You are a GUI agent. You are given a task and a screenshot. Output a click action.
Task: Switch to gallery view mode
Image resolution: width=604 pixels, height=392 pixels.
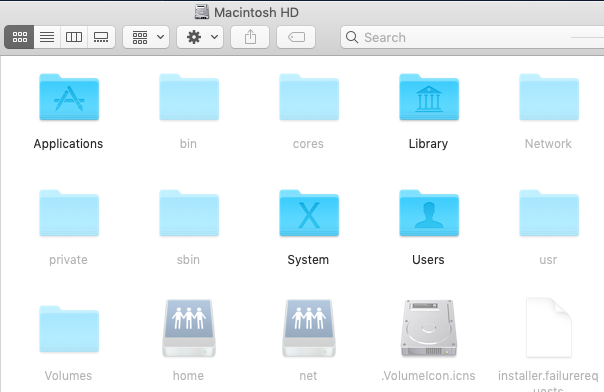pyautogui.click(x=101, y=37)
